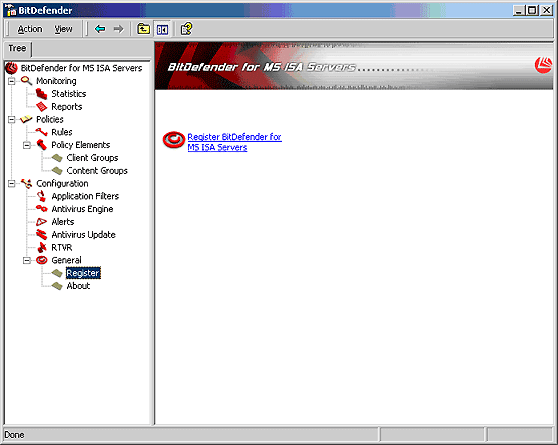The width and height of the screenshot is (558, 445).
Task: Click the Antivirus Engine icon
Action: pos(41,209)
